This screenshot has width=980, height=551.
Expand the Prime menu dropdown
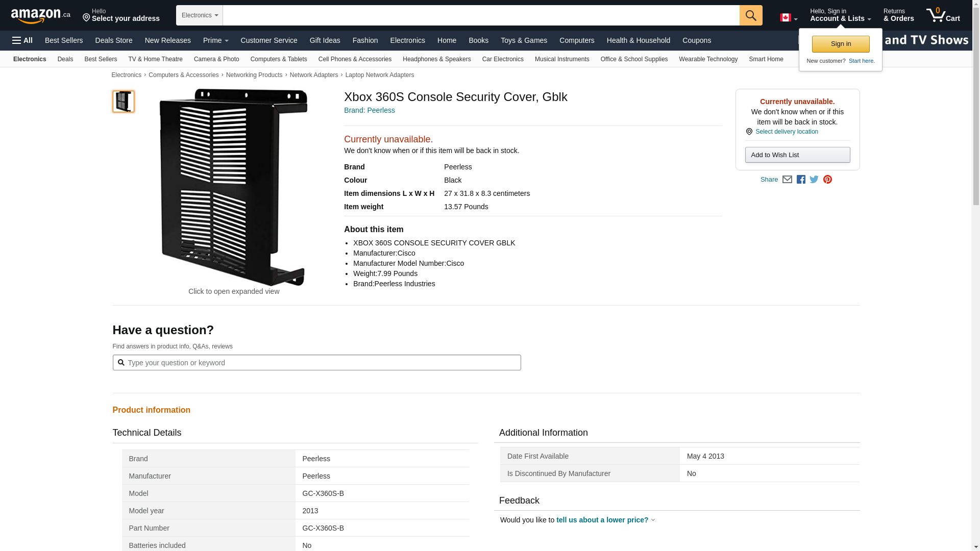pyautogui.click(x=215, y=40)
